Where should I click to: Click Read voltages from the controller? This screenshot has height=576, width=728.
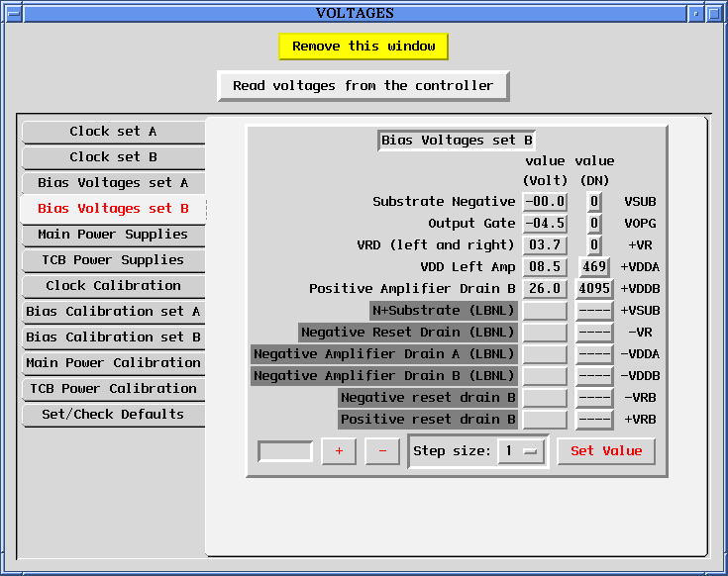pos(364,86)
